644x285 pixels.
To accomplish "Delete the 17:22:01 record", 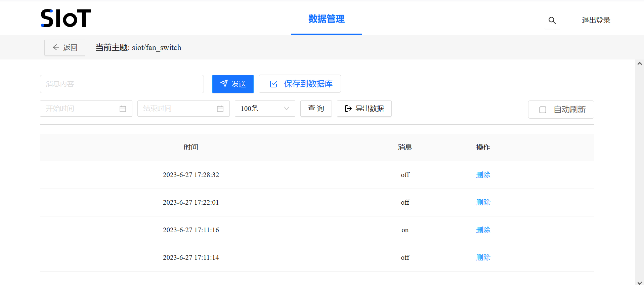I will click(483, 202).
